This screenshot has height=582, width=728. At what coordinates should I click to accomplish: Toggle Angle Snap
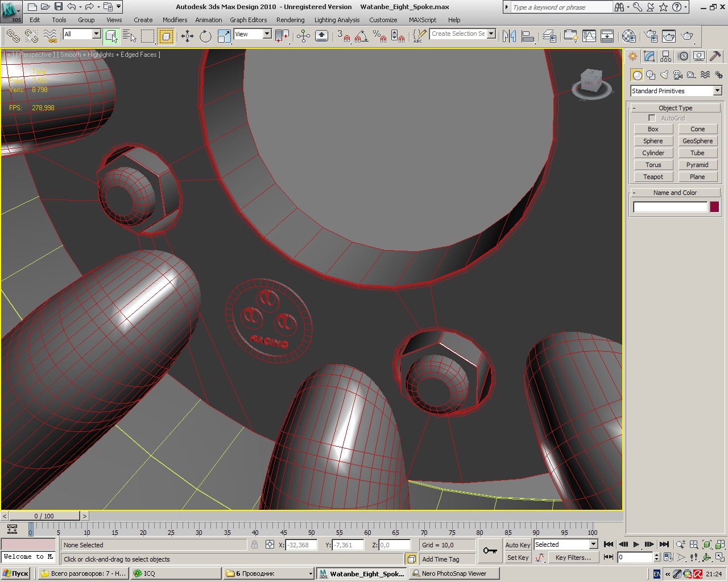[361, 36]
